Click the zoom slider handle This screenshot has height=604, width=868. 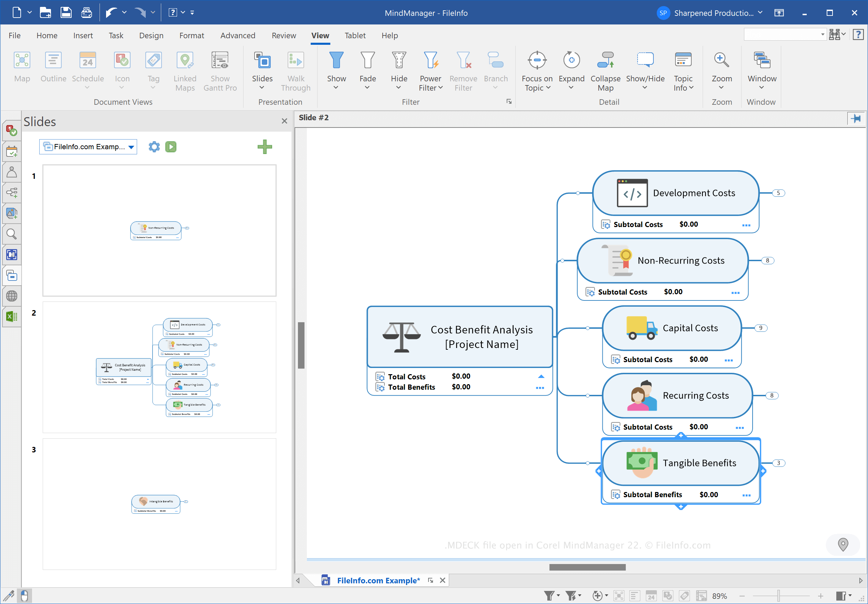pos(778,596)
